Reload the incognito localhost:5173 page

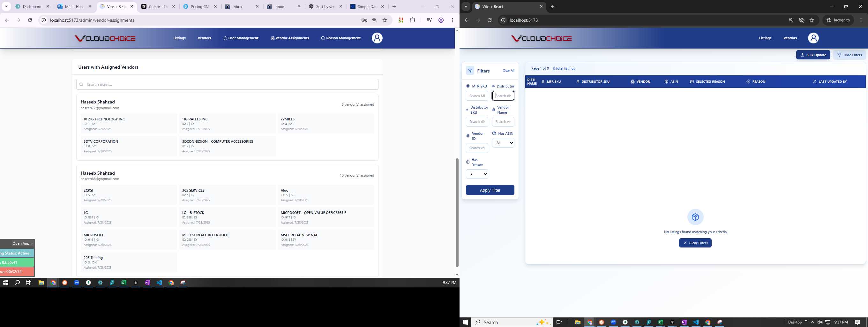(490, 20)
